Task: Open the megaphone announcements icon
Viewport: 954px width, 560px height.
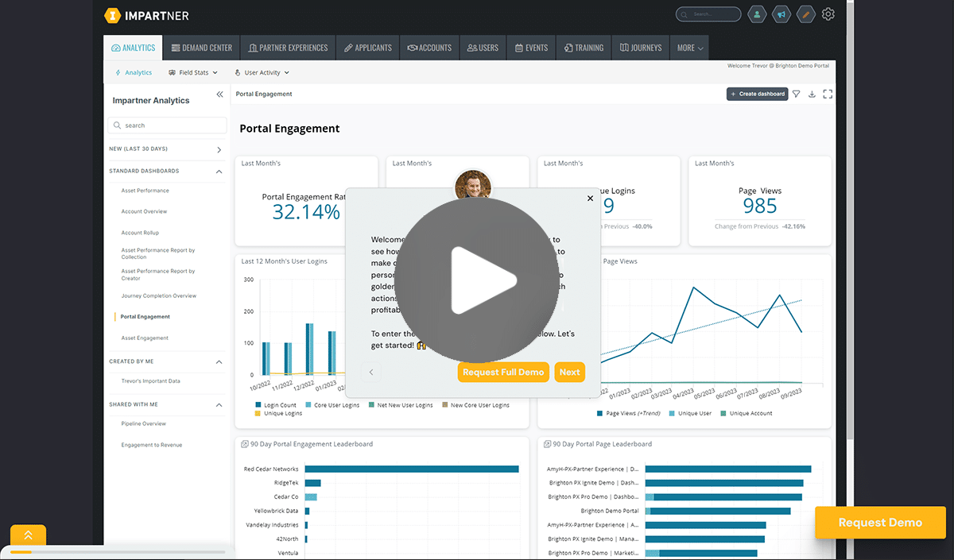Action: (781, 14)
